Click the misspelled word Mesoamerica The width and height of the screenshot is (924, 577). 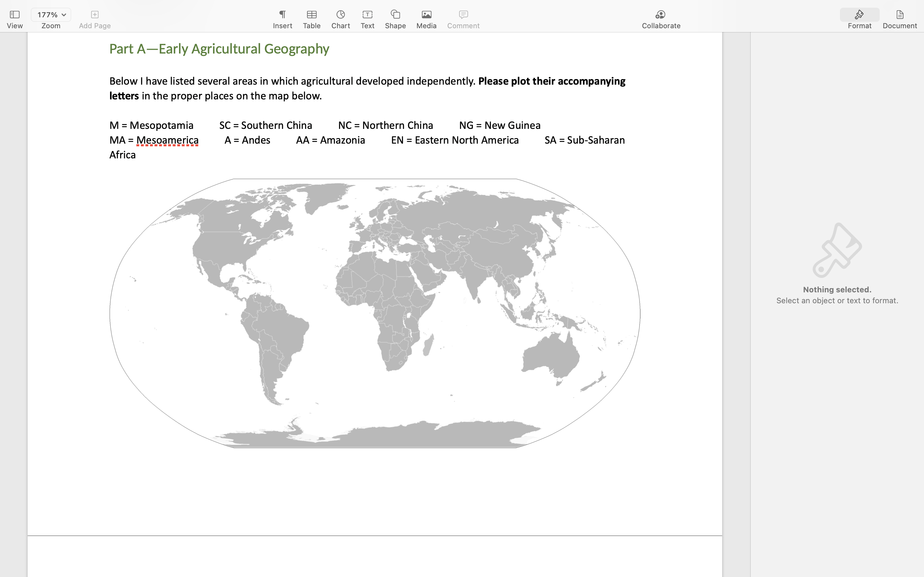click(167, 140)
